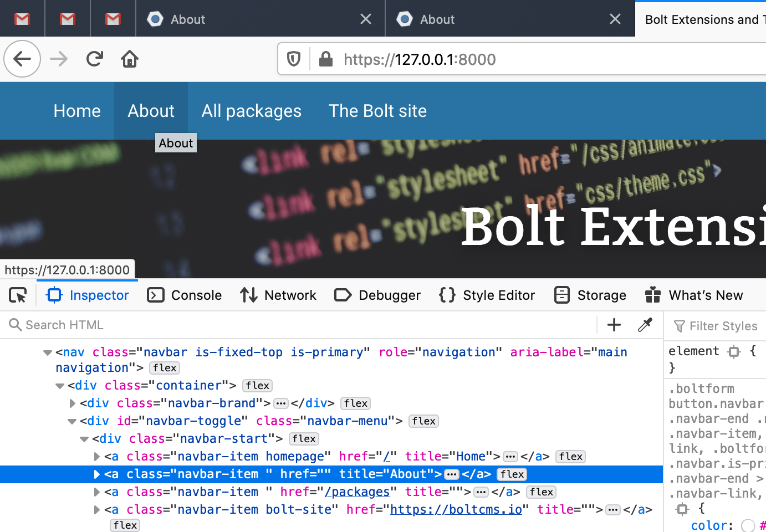Click the color swatch next to color property
Image resolution: width=766 pixels, height=532 pixels.
tap(748, 525)
